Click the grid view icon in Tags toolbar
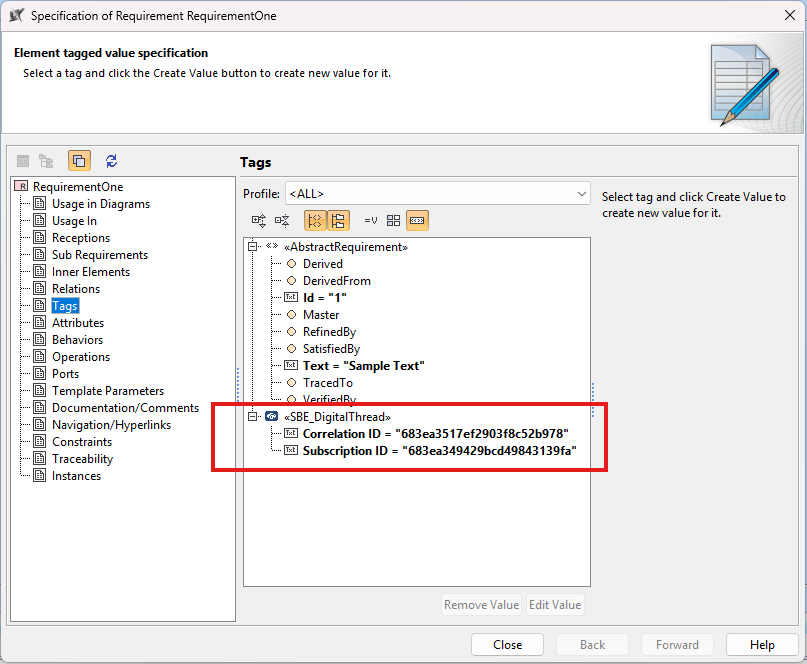This screenshot has width=807, height=664. pyautogui.click(x=394, y=220)
